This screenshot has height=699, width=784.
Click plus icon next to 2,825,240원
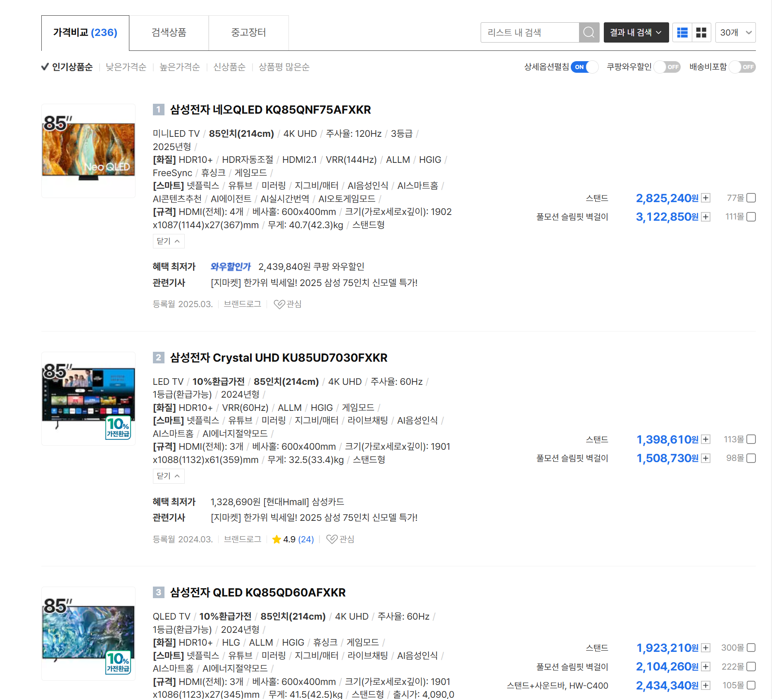click(x=706, y=198)
